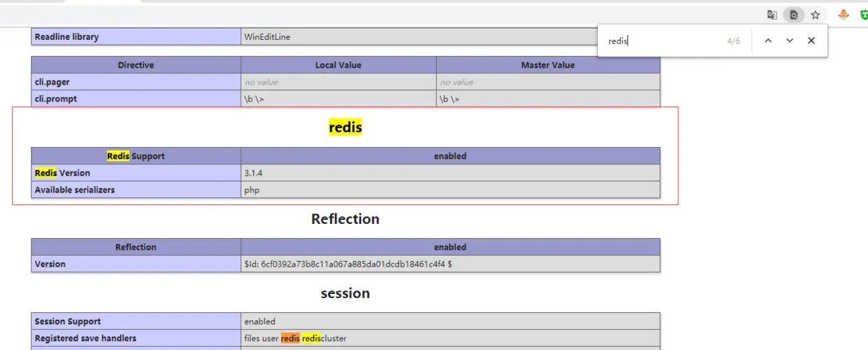Screen dimensions: 868x350
Task: Click the '4/6' match counter
Action: pyautogui.click(x=734, y=41)
